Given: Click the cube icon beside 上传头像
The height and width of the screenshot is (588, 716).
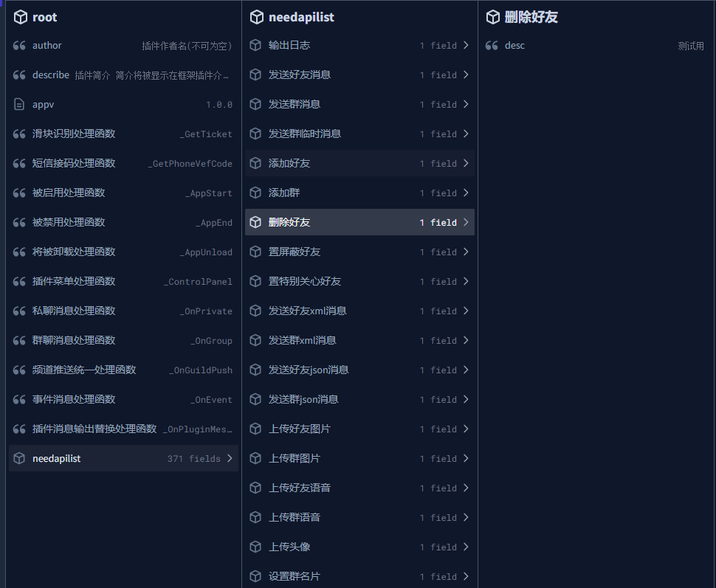Looking at the screenshot, I should (x=256, y=547).
